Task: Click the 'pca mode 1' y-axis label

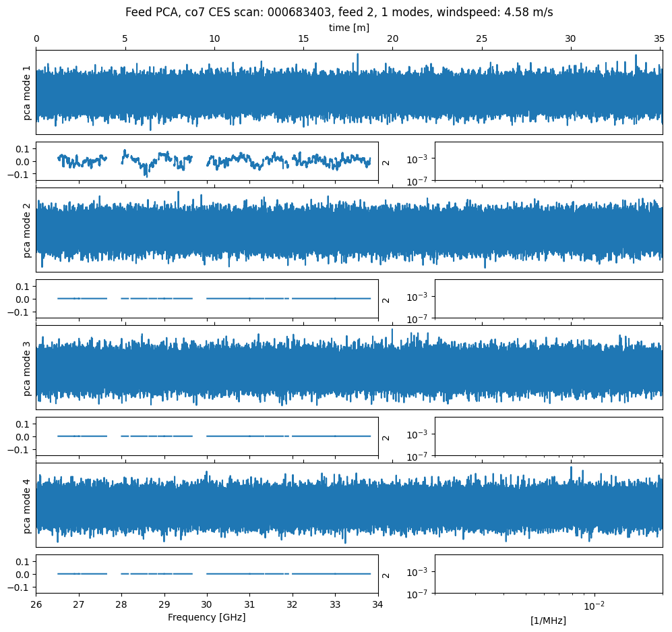Action: (28, 92)
